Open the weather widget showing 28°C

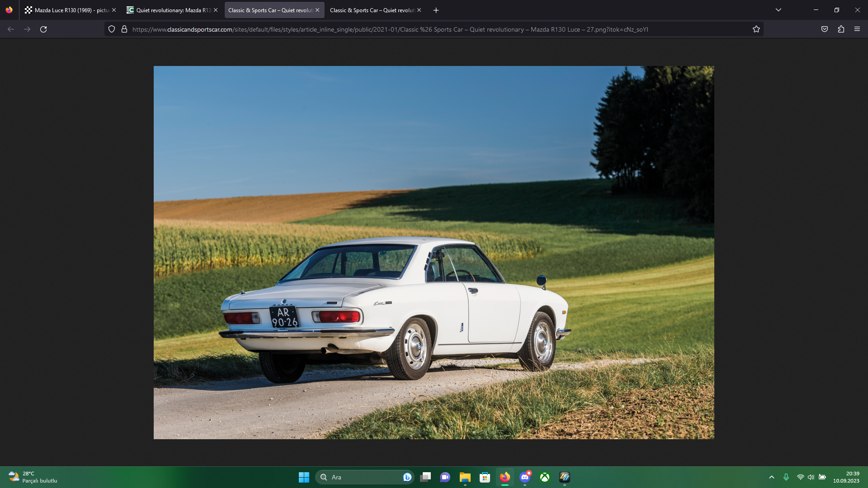pos(33,477)
